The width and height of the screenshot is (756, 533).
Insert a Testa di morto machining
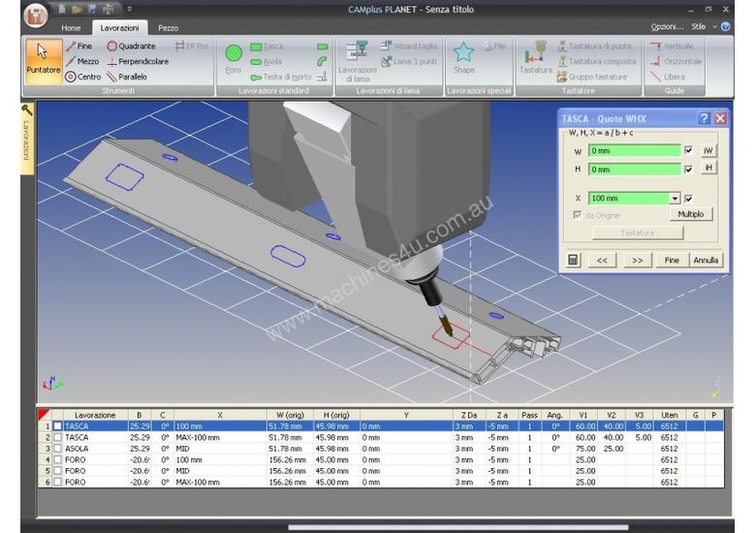coord(281,78)
